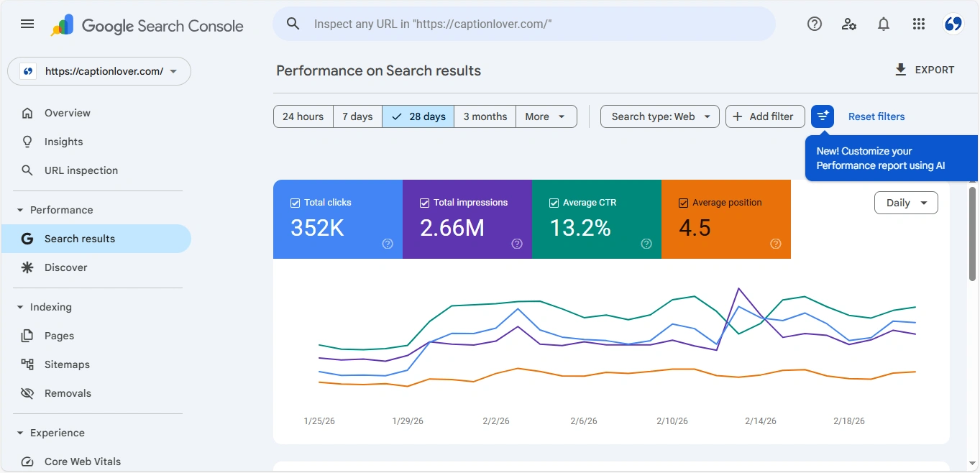Screen dimensions: 980x473
Task: Click the Sitemaps sidebar icon
Action: (27, 364)
